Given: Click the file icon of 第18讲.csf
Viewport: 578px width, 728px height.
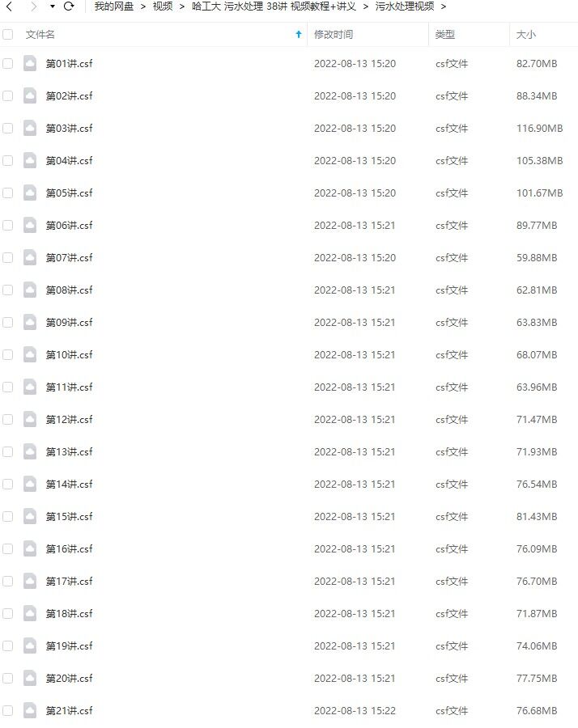Looking at the screenshot, I should (x=30, y=613).
